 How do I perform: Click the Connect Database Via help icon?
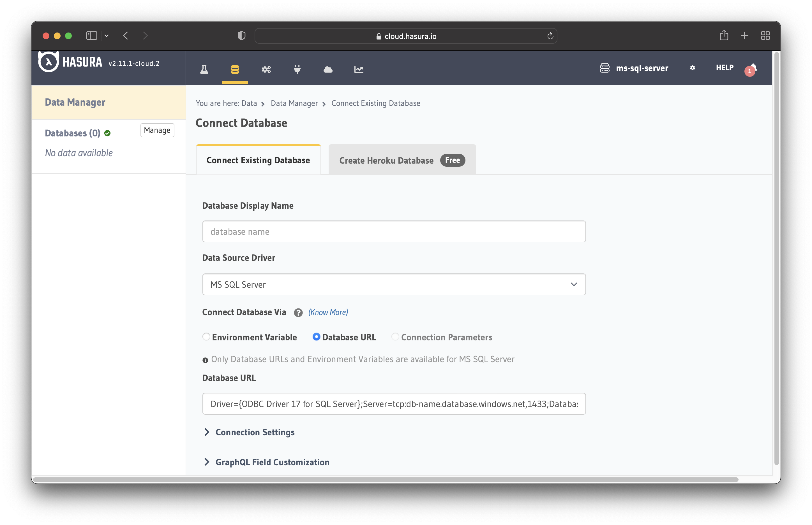click(298, 313)
